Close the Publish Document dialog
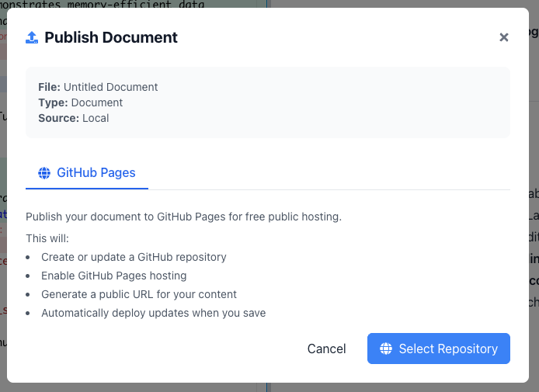This screenshot has width=539, height=392. (x=503, y=37)
